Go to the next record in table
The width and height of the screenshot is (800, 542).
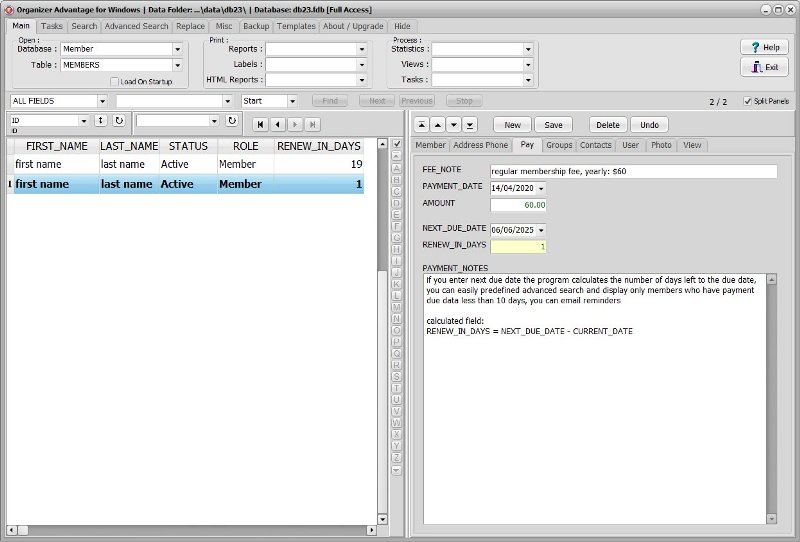click(295, 124)
